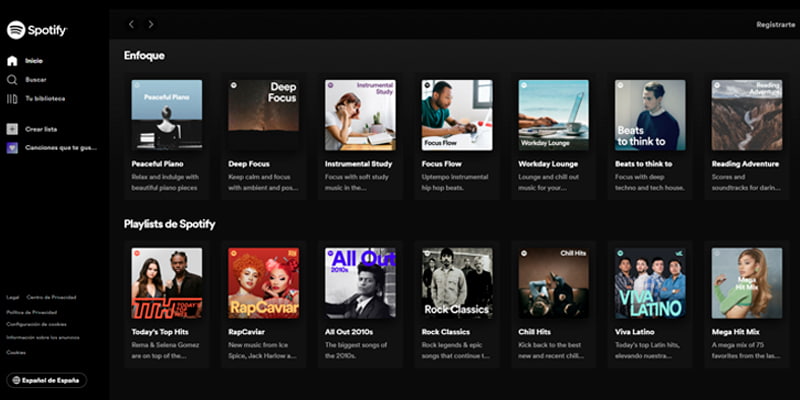Open the Canciones que te gustan heart icon
The width and height of the screenshot is (800, 400).
tap(12, 147)
